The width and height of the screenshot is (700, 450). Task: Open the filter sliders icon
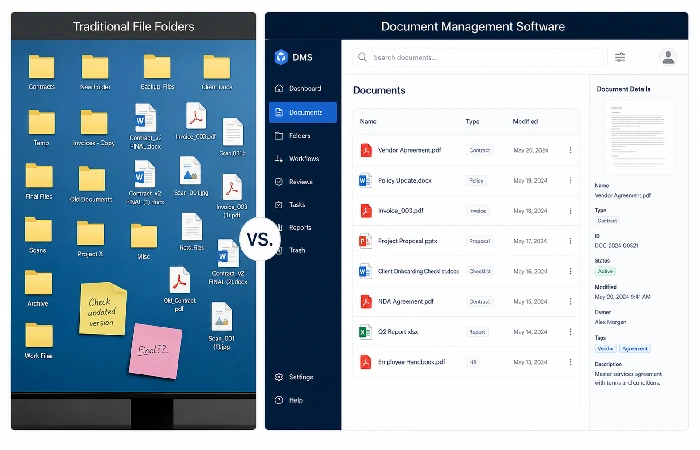[x=620, y=57]
